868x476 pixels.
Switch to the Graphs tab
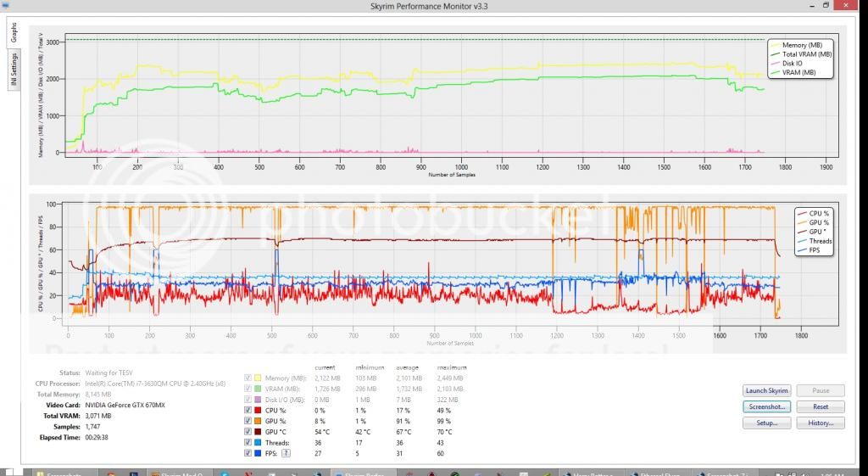(x=14, y=32)
